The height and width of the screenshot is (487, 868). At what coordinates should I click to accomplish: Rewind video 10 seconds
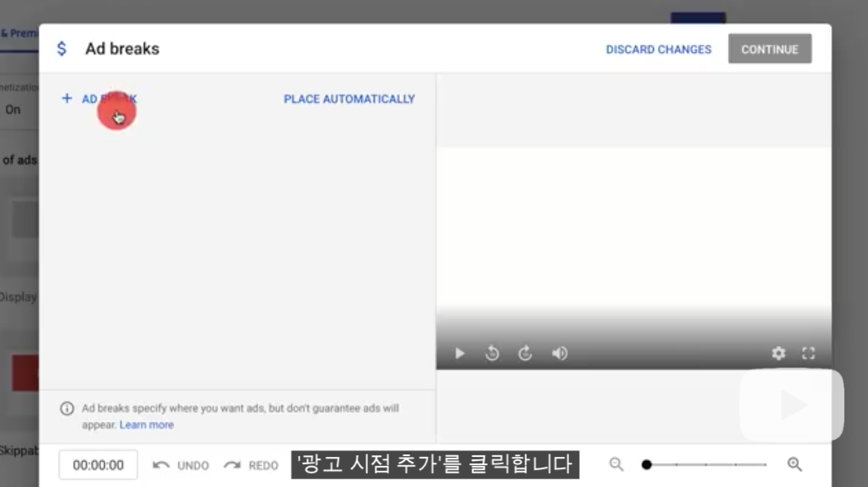click(492, 353)
